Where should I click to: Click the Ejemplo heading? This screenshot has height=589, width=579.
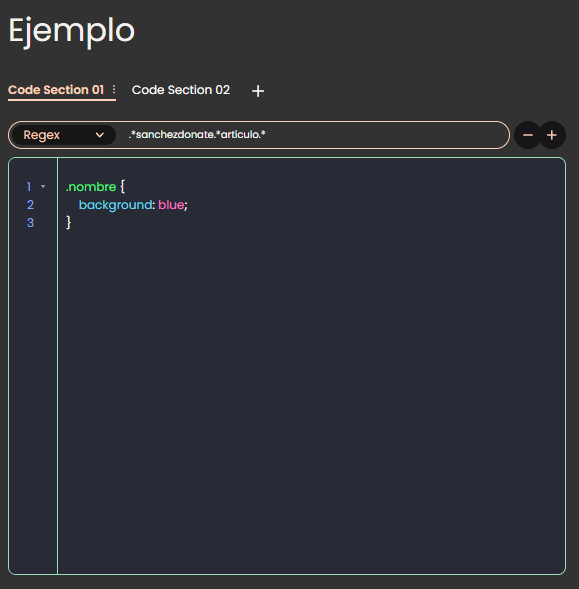click(72, 32)
